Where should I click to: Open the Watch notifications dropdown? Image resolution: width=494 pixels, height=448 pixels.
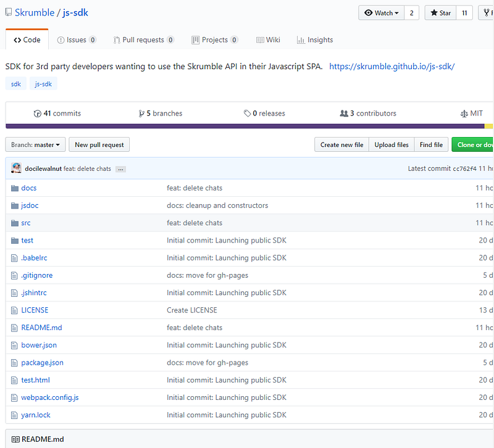pos(381,13)
